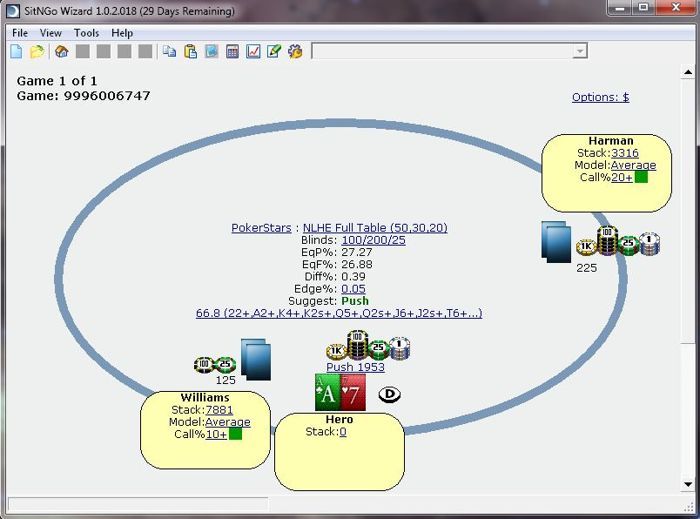Click the status bar field
The height and width of the screenshot is (519, 700).
tap(138, 505)
